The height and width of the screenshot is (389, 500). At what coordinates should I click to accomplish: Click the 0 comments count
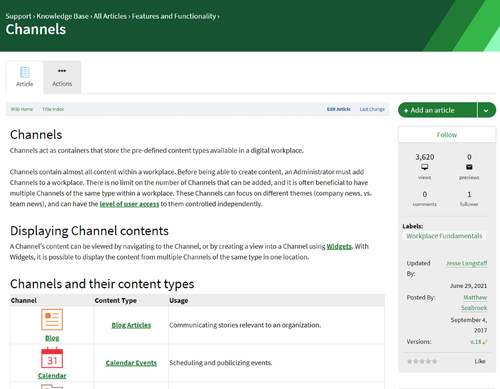(x=425, y=194)
